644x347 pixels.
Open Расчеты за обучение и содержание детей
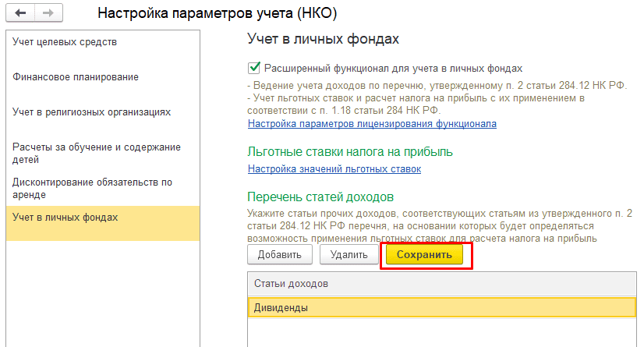pyautogui.click(x=97, y=153)
